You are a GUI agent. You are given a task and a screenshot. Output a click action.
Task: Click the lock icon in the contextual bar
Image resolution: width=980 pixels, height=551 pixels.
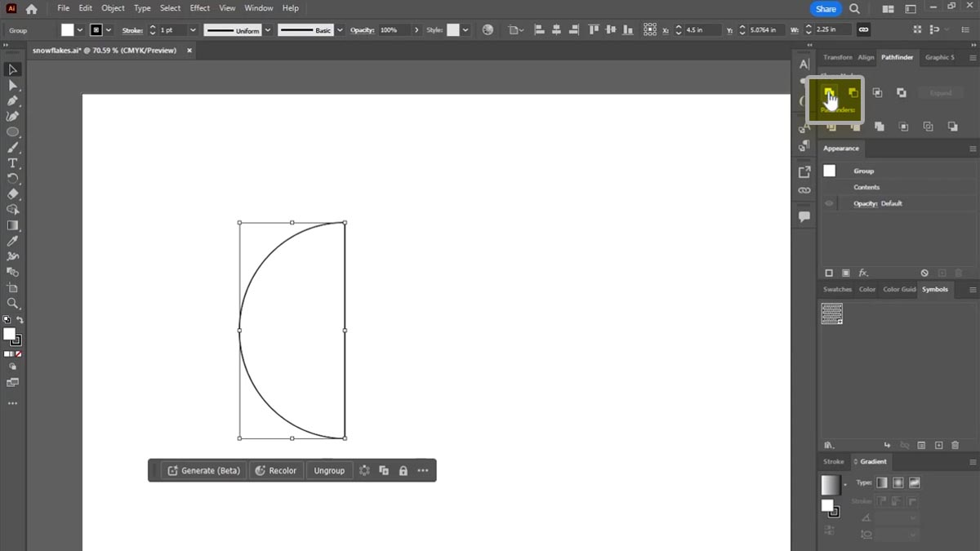[x=403, y=471]
